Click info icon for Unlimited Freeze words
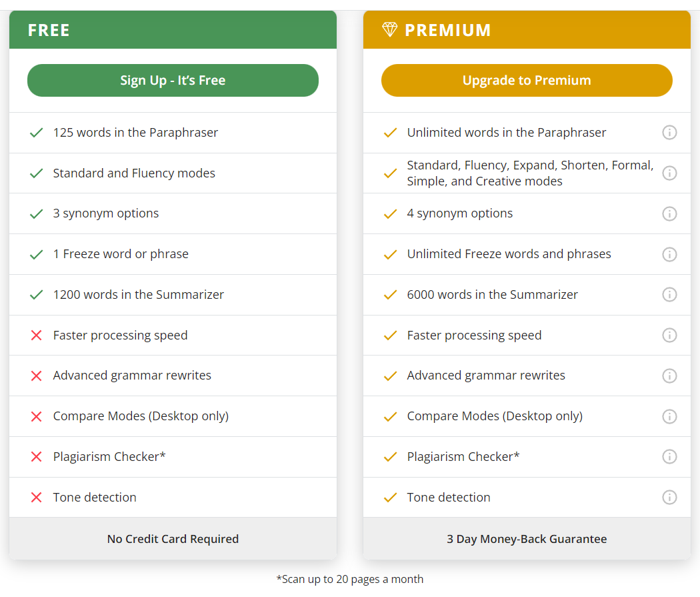The width and height of the screenshot is (700, 597). coord(669,254)
